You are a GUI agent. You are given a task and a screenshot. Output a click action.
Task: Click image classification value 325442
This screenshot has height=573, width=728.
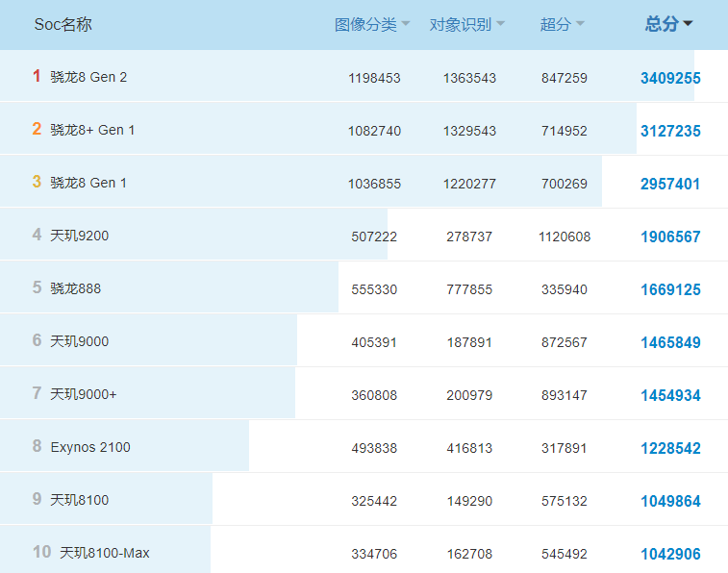374,501
